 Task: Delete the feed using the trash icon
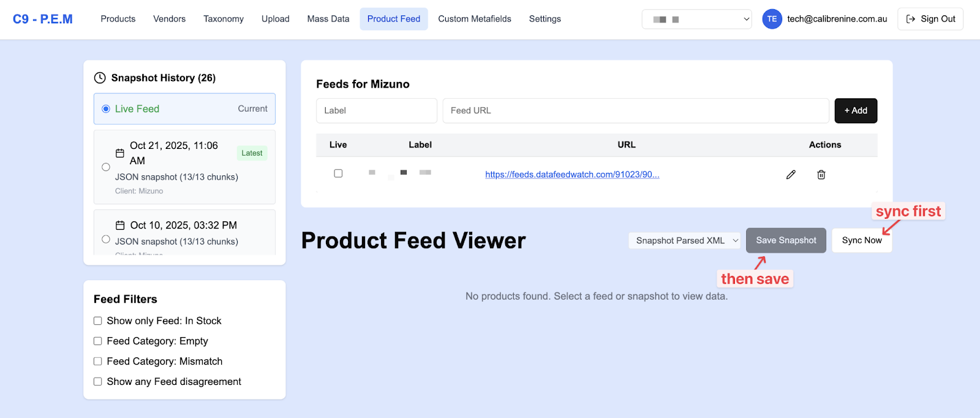click(821, 175)
